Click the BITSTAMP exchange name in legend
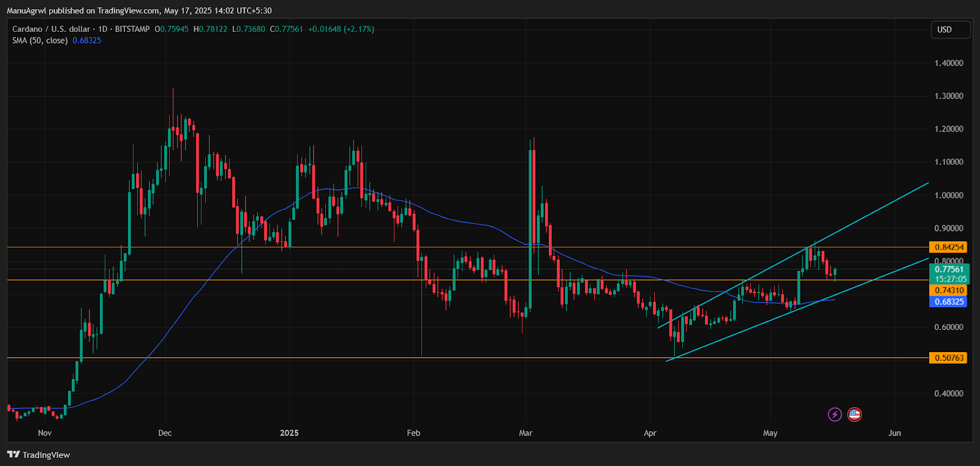 click(x=132, y=29)
